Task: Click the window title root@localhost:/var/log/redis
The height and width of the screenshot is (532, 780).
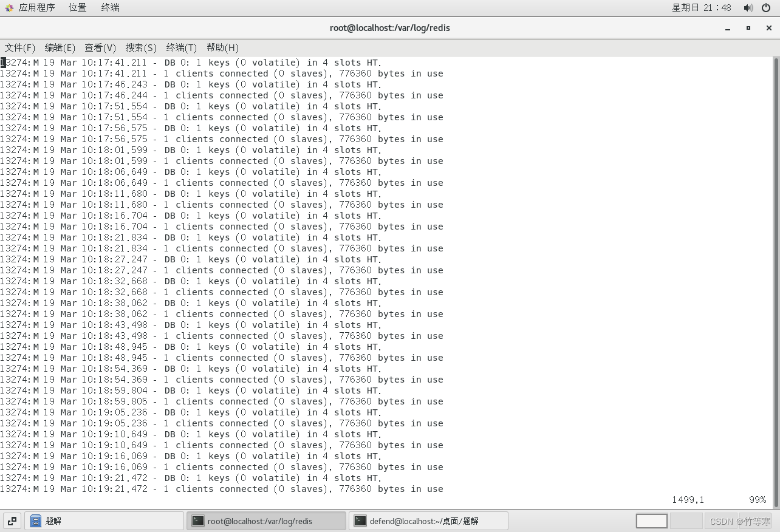Action: click(390, 28)
